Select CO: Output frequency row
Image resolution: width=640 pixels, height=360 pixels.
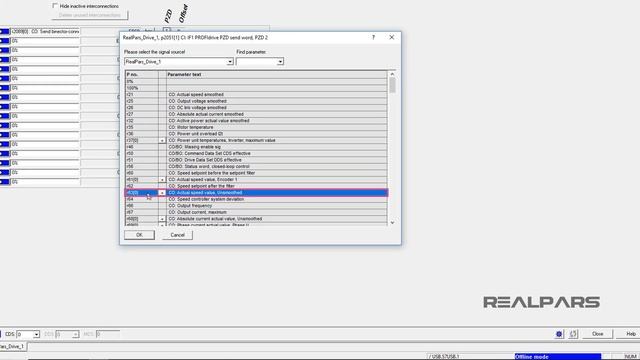coord(256,206)
